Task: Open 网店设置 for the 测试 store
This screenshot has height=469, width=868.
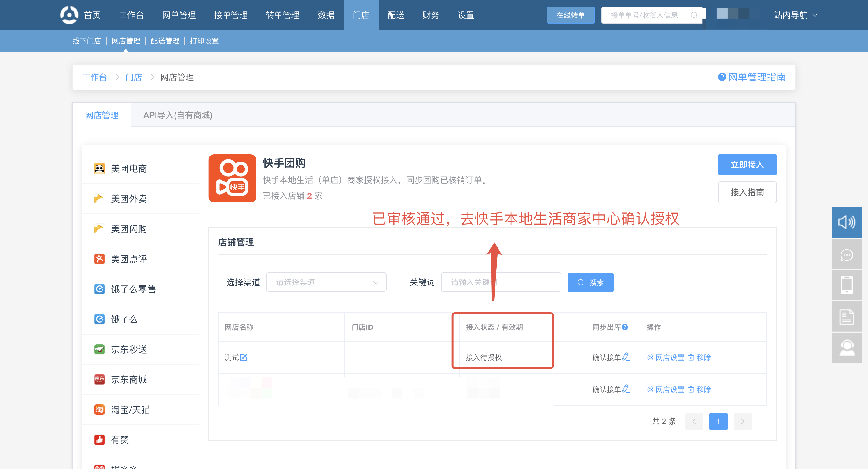Action: pos(665,357)
